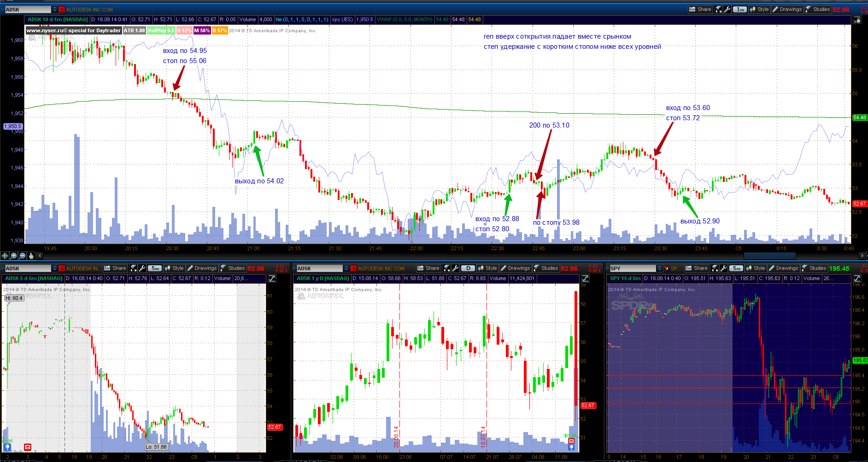The image size is (868, 462).
Task: Toggle the curve sidebar icon on ADSK daily chart
Action: click(585, 278)
